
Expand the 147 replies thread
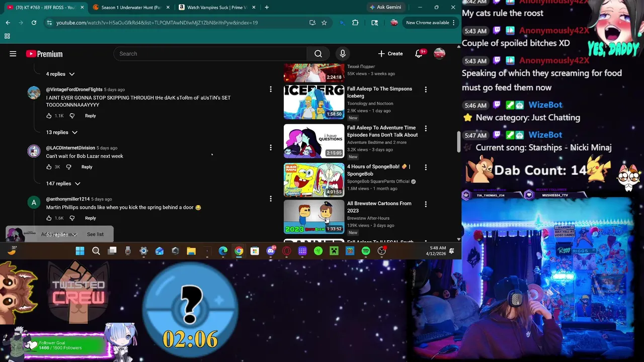[x=63, y=184]
